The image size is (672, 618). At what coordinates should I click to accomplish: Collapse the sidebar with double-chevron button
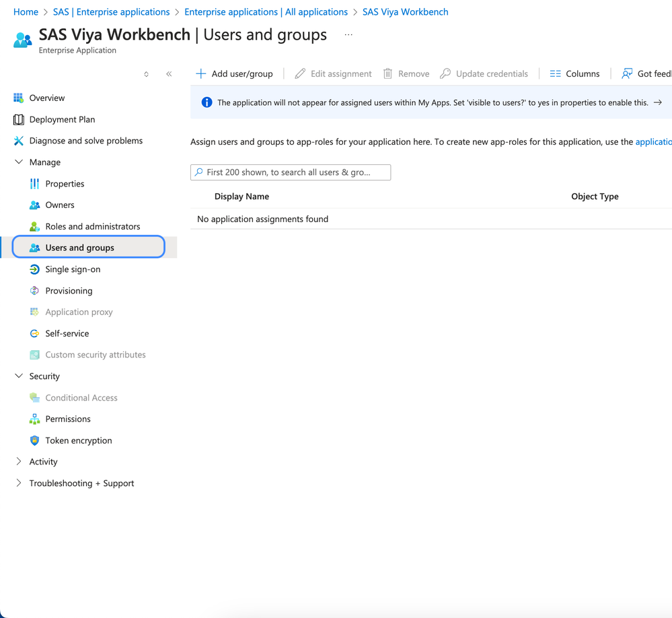(x=169, y=74)
